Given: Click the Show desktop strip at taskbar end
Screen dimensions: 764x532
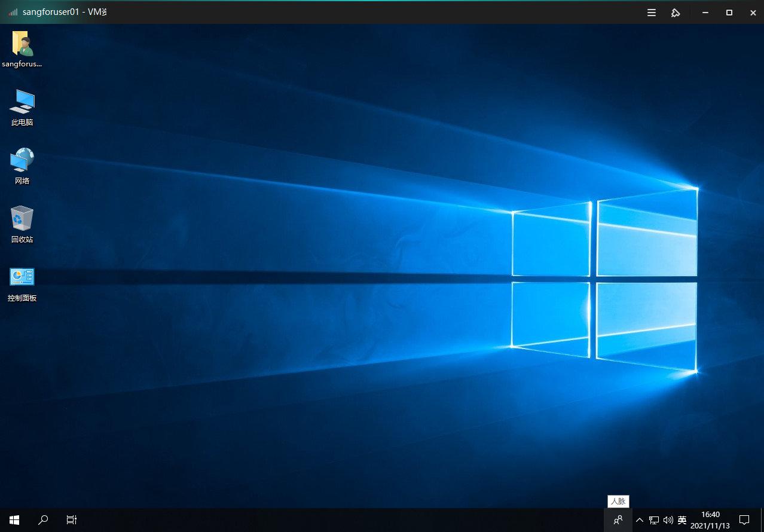Looking at the screenshot, I should coord(762,520).
